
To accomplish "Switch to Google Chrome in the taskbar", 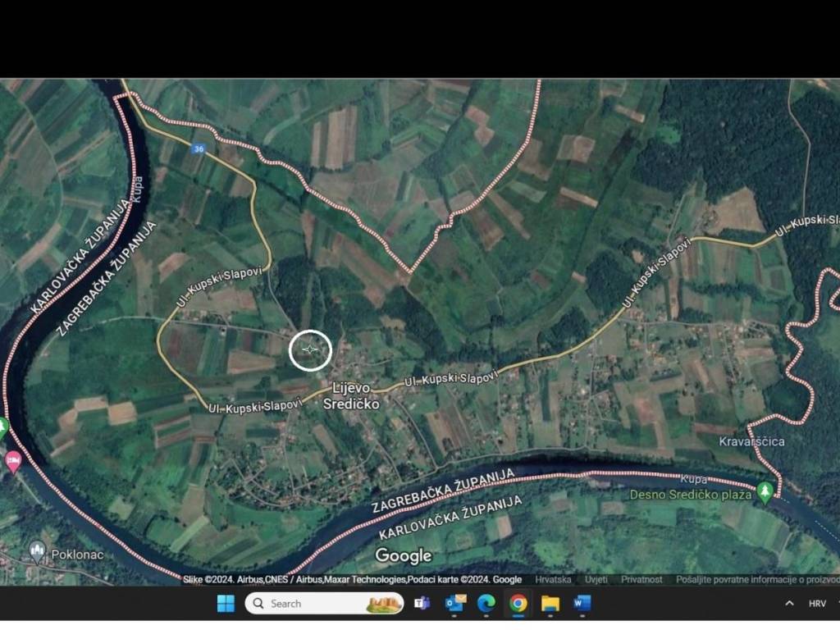I will coord(518,604).
